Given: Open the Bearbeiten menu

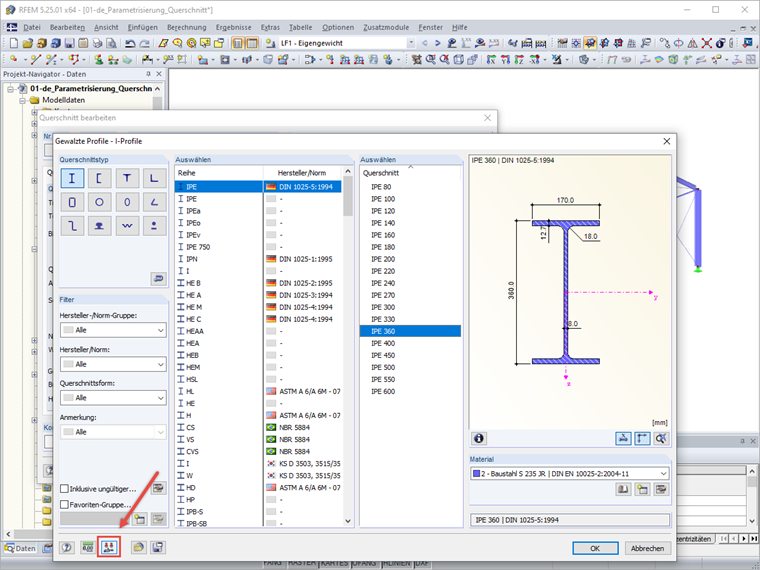Looking at the screenshot, I should 67,28.
